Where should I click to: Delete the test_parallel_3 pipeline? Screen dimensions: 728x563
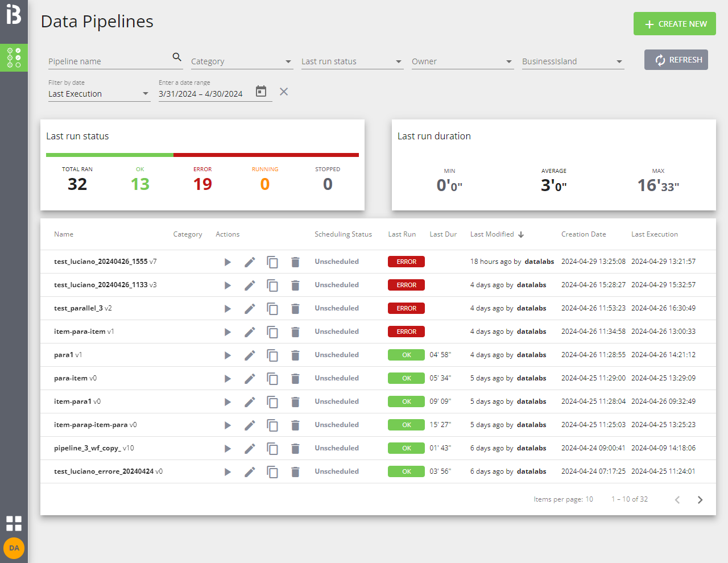[295, 308]
